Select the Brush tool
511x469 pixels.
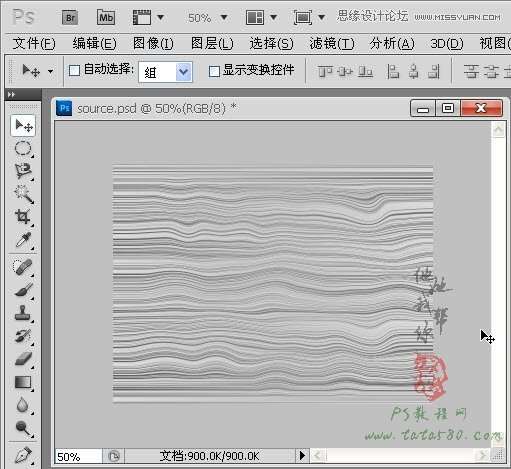(x=23, y=290)
